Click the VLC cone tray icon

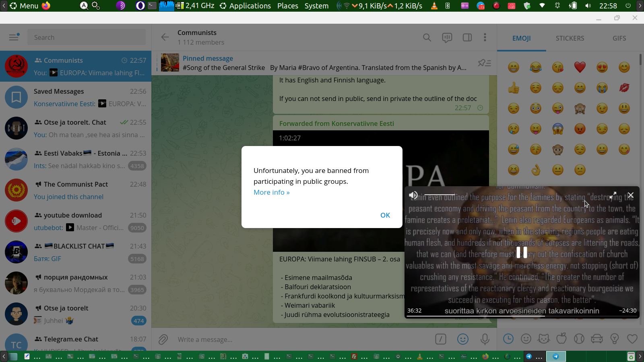tap(434, 6)
